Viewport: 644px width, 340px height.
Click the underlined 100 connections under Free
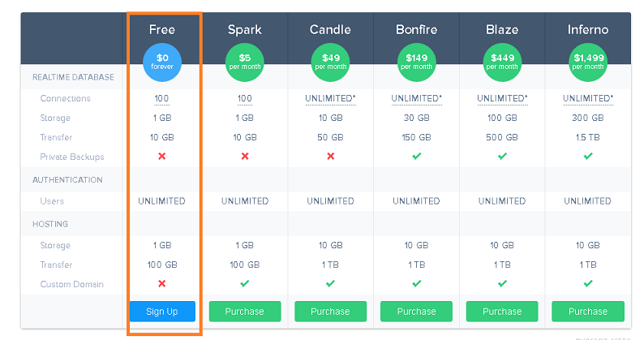[x=162, y=99]
